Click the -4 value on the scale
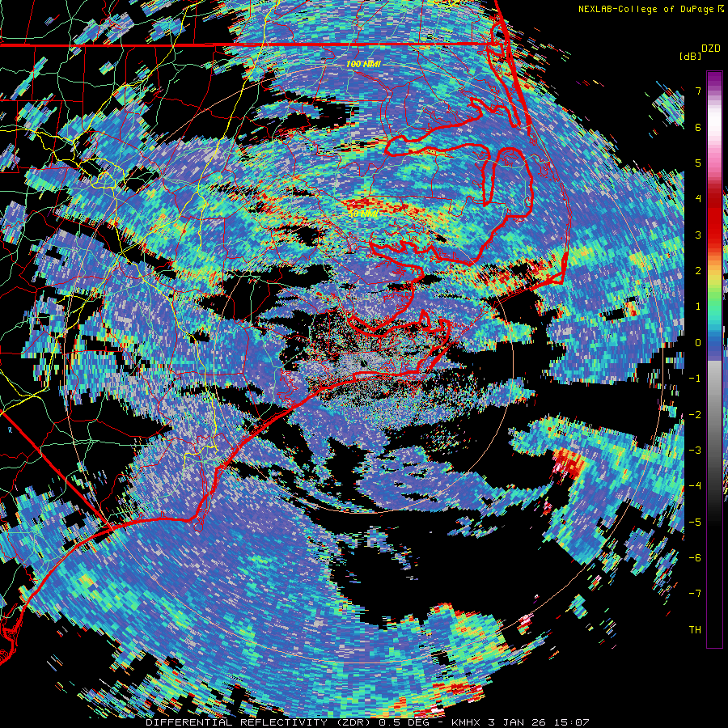 coord(695,486)
